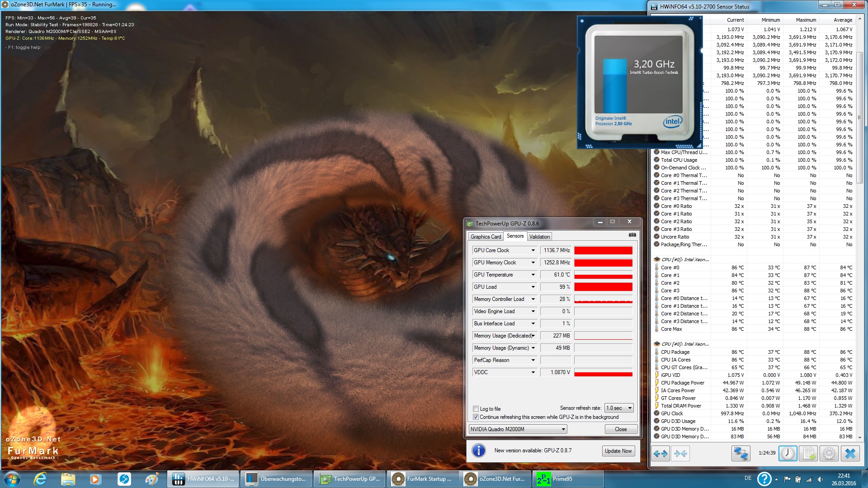Open HWiNFO remote network monitors icon

click(741, 453)
